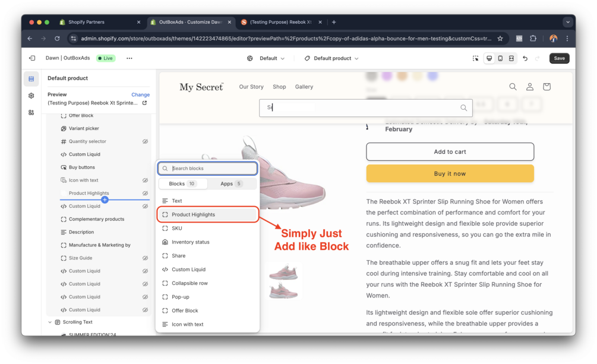Image resolution: width=597 pixels, height=364 pixels.
Task: Open the browser extensions puzzle icon
Action: click(x=533, y=39)
